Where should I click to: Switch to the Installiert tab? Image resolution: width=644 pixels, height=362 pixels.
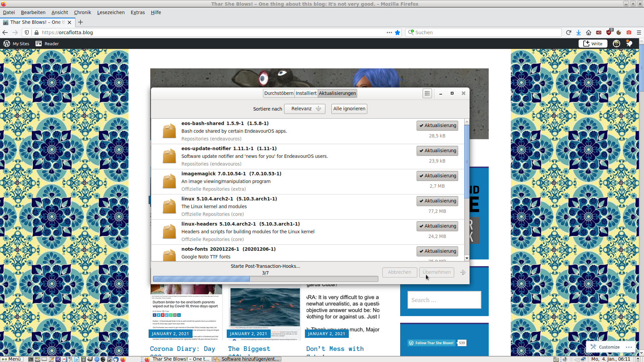(306, 93)
